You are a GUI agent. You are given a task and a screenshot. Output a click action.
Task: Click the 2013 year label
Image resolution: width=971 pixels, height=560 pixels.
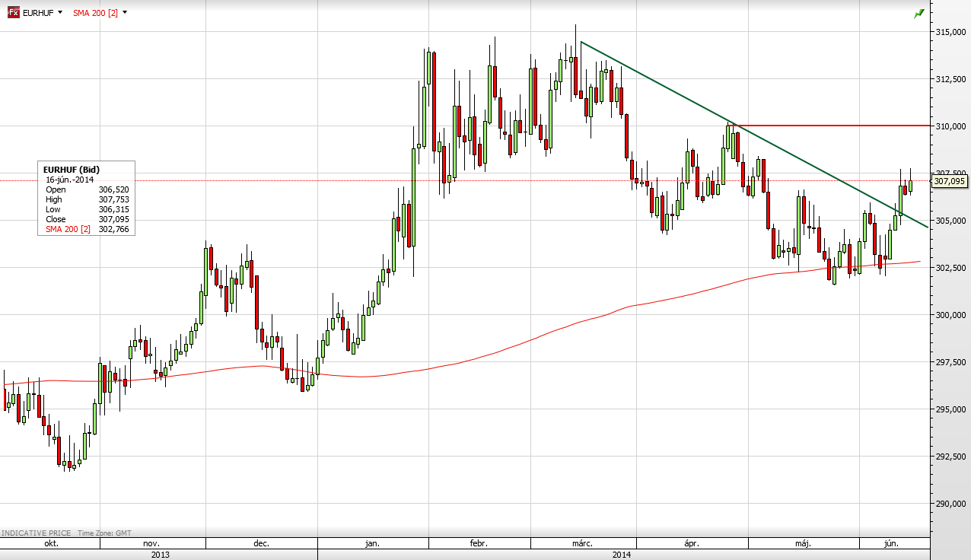coord(160,555)
